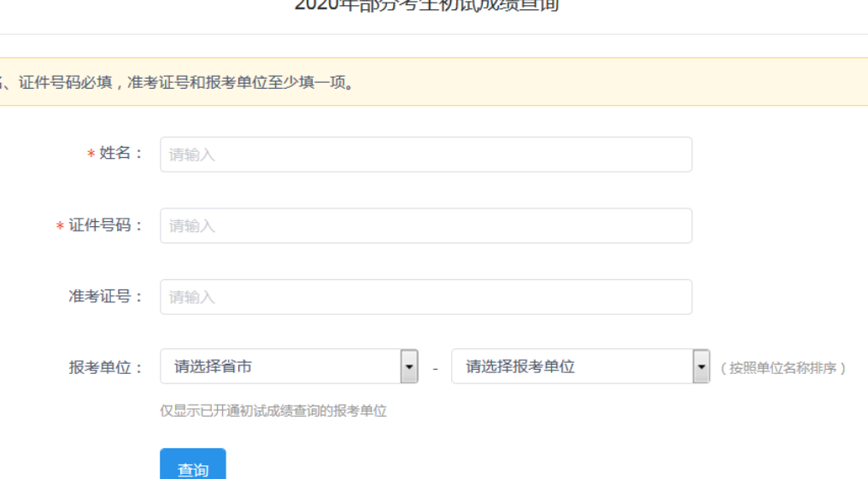868x479 pixels.
Task: Click the red asterisk beside 证件号码
Action: pyautogui.click(x=60, y=226)
